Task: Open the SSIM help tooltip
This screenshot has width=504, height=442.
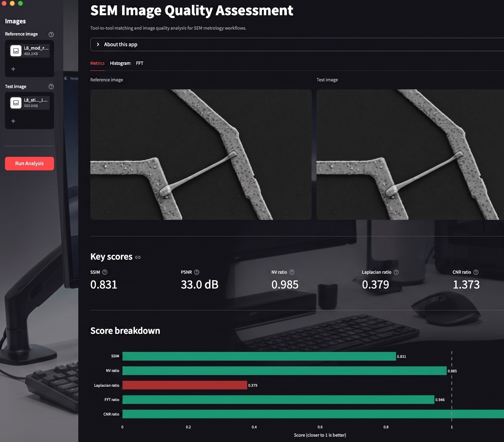Action: 105,272
